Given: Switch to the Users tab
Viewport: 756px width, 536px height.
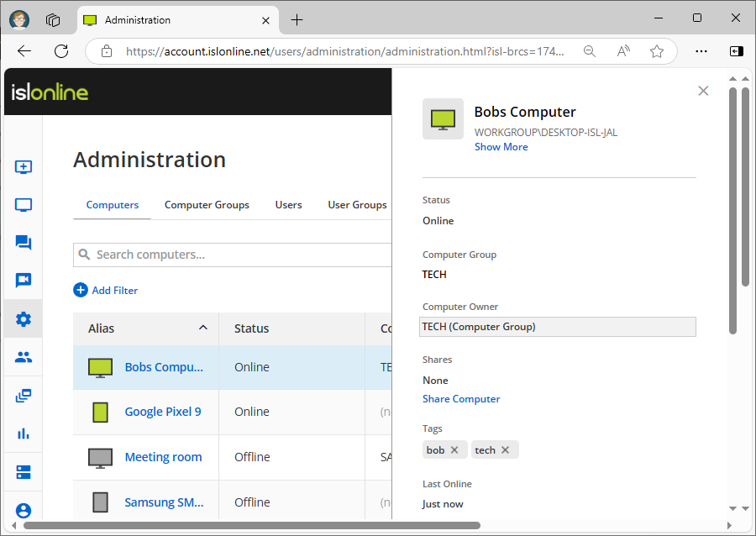Looking at the screenshot, I should click(288, 205).
